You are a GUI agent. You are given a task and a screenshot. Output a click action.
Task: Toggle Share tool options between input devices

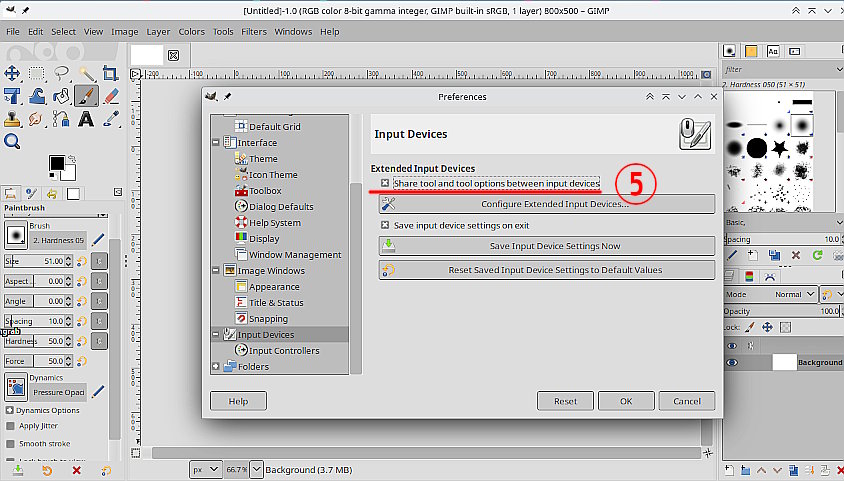click(385, 183)
